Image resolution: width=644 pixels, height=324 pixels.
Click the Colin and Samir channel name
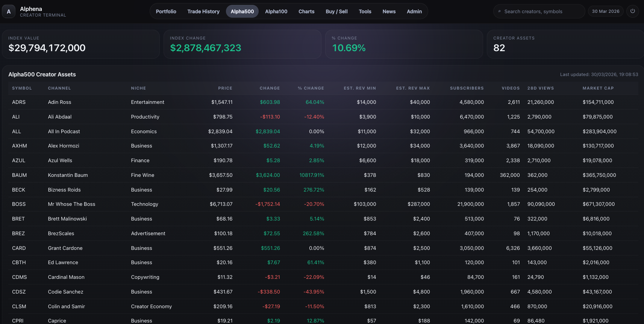67,306
